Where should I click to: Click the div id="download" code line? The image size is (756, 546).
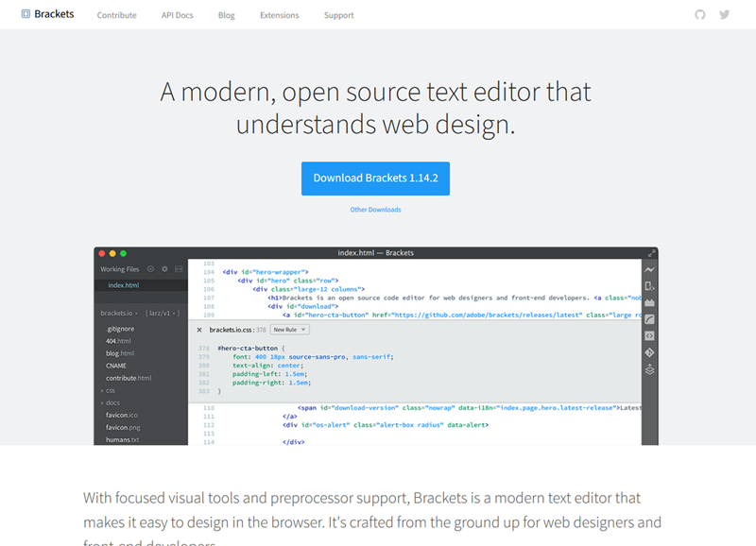[x=302, y=306]
